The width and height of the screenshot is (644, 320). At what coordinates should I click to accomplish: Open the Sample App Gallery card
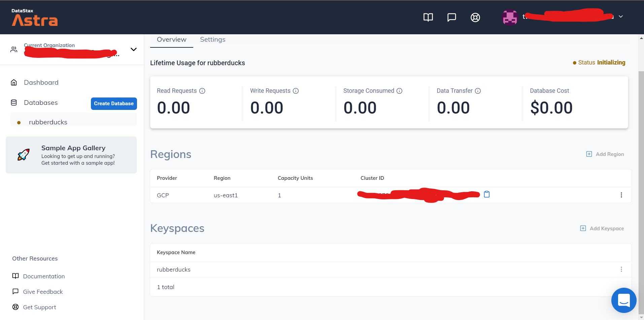71,155
